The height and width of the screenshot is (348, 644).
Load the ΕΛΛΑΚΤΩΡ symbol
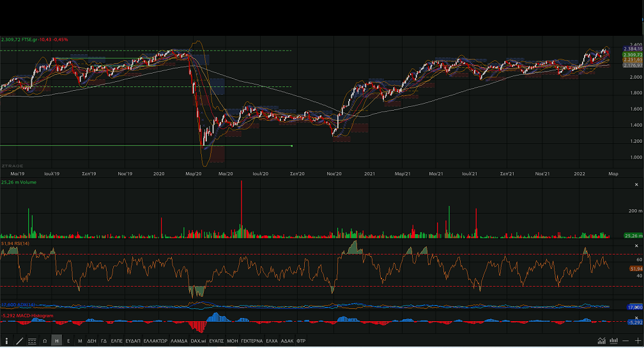point(155,341)
